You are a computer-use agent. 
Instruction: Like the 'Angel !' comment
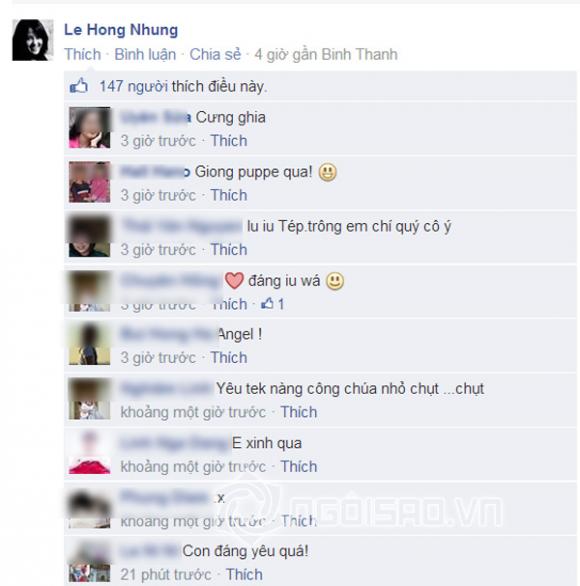click(x=229, y=358)
